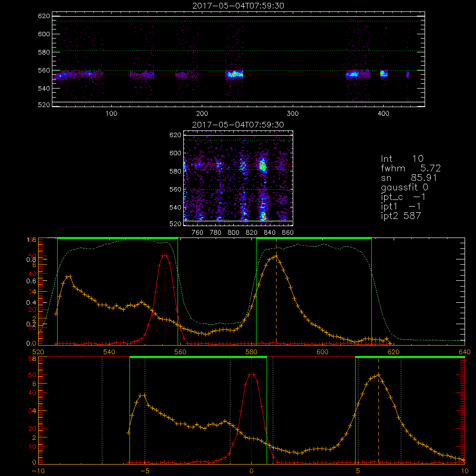Click x-axis label 10 on bottom plot
Viewport: 476px width, 476px height.
tap(465, 471)
